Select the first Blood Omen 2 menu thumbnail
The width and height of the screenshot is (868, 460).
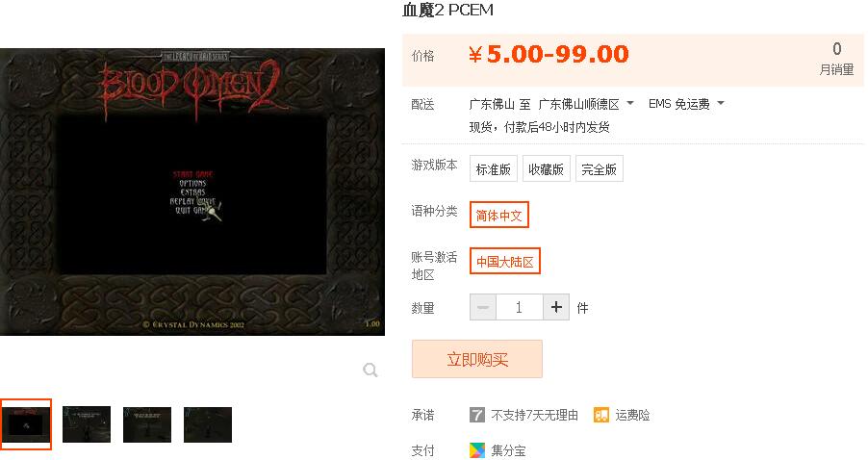click(25, 424)
